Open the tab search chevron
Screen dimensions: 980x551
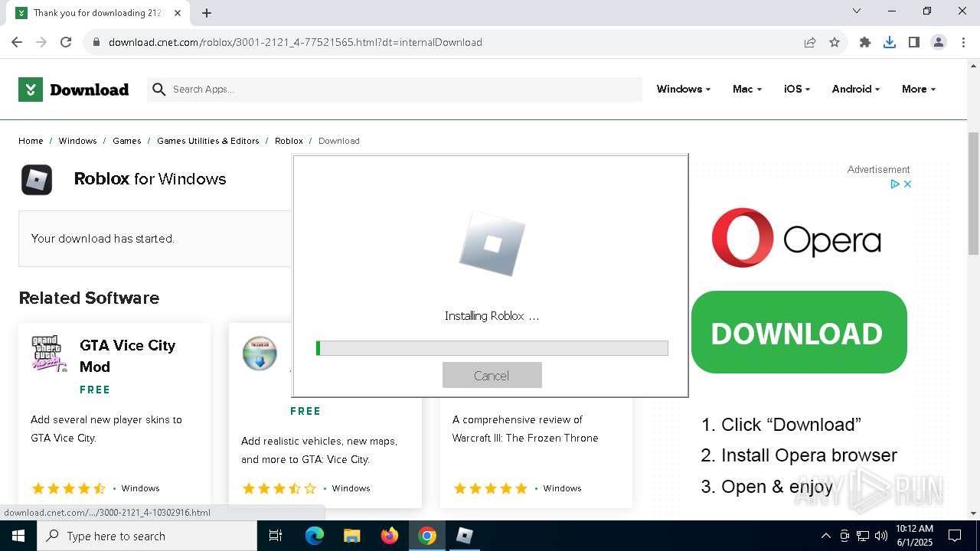[857, 11]
